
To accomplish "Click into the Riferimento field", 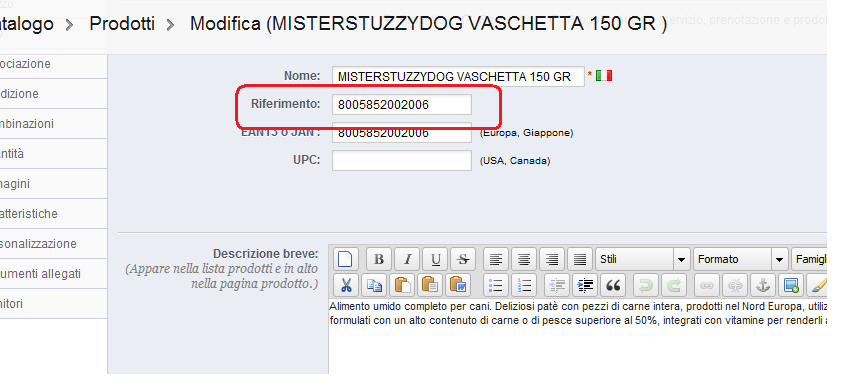I will click(x=402, y=105).
